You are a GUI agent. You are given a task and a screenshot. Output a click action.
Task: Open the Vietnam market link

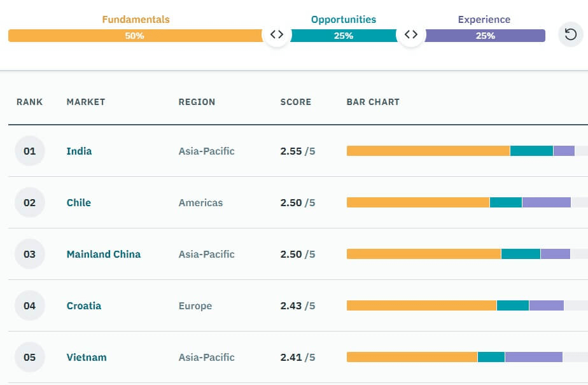pos(87,357)
